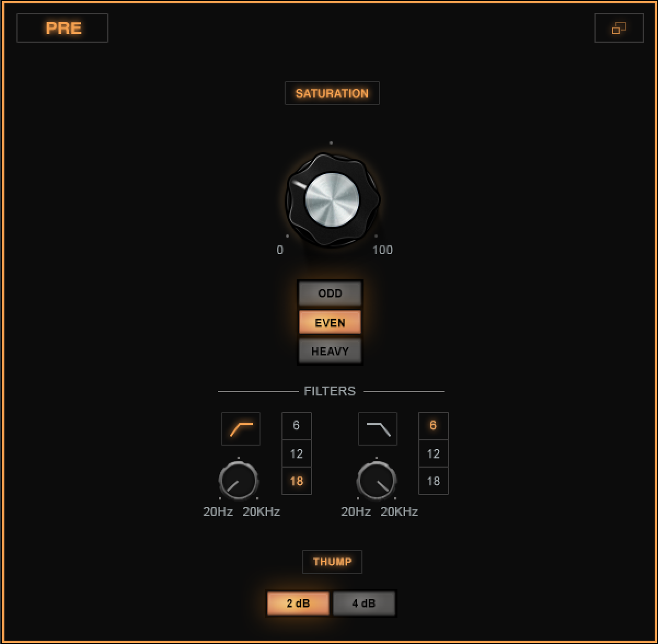The image size is (658, 644).
Task: Select HEAVY saturation mode
Action: (330, 351)
